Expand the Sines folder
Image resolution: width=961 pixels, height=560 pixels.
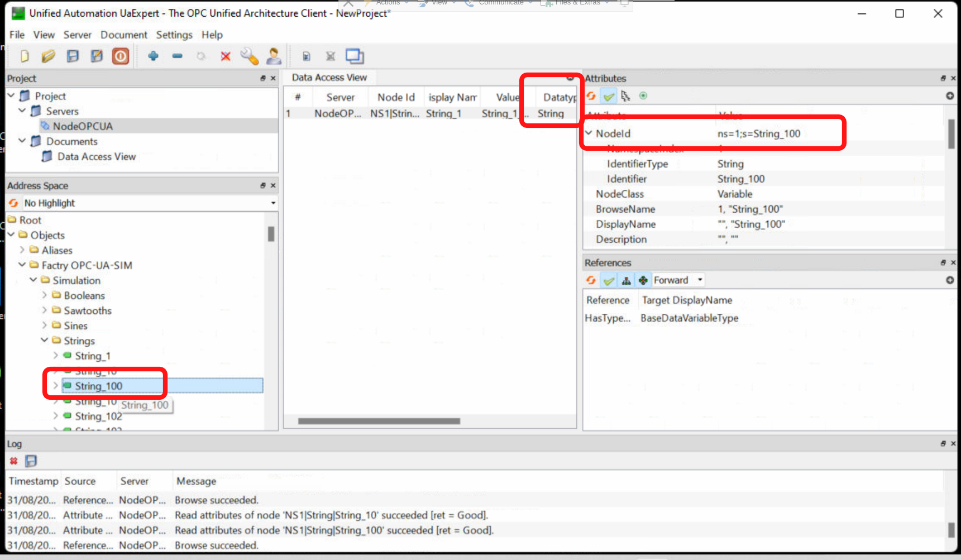tap(45, 326)
